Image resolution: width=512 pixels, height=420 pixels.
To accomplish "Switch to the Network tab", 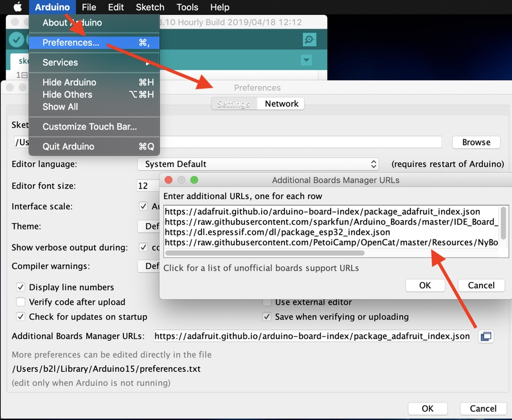I will pos(281,104).
